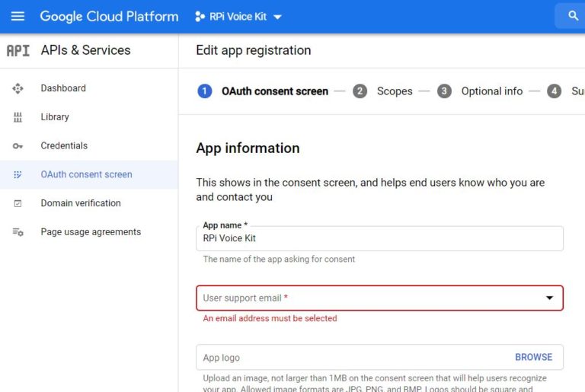Click the API logo icon
This screenshot has height=392, width=585.
click(18, 50)
